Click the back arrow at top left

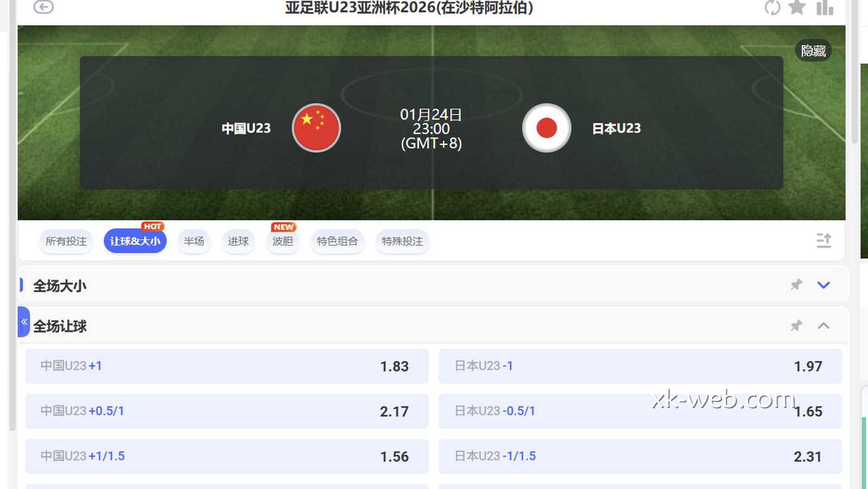click(x=43, y=8)
